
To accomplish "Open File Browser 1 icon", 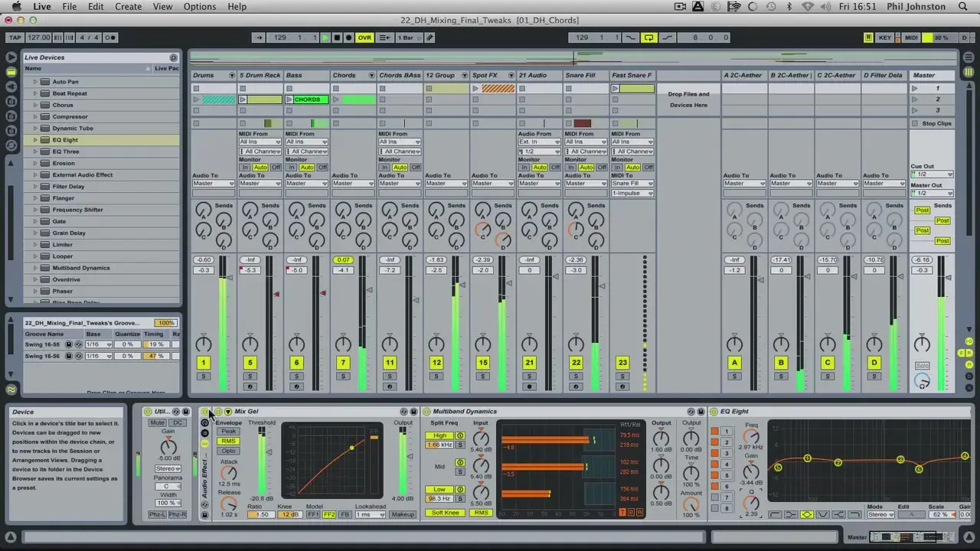I will (x=11, y=101).
